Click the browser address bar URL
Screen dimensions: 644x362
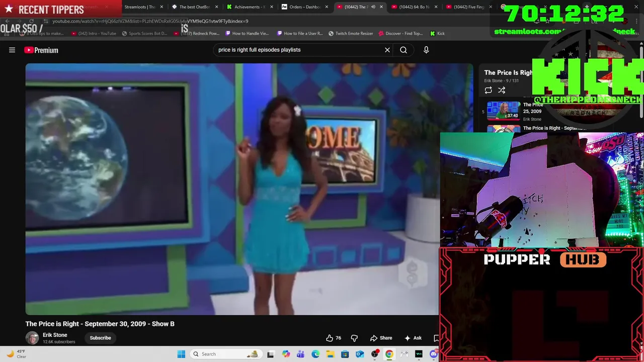click(150, 21)
